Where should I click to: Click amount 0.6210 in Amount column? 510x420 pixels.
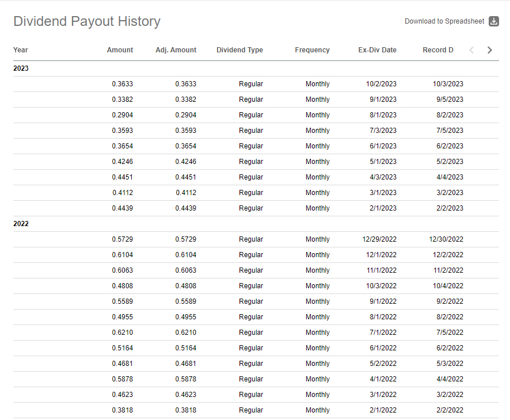122,333
